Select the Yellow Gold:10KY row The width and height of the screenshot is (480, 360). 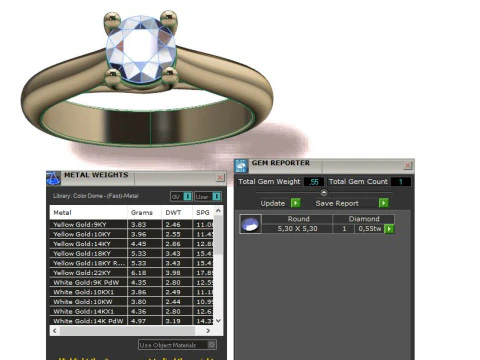[x=132, y=234]
